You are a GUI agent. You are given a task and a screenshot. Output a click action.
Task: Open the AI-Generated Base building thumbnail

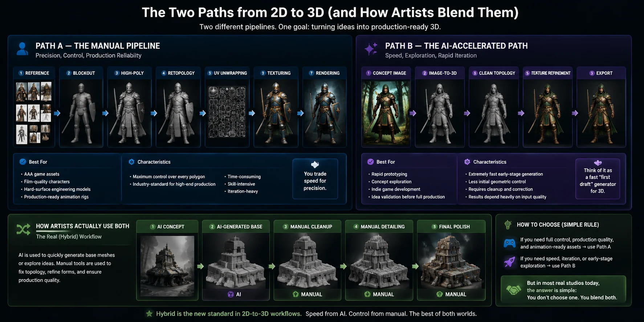(236, 261)
